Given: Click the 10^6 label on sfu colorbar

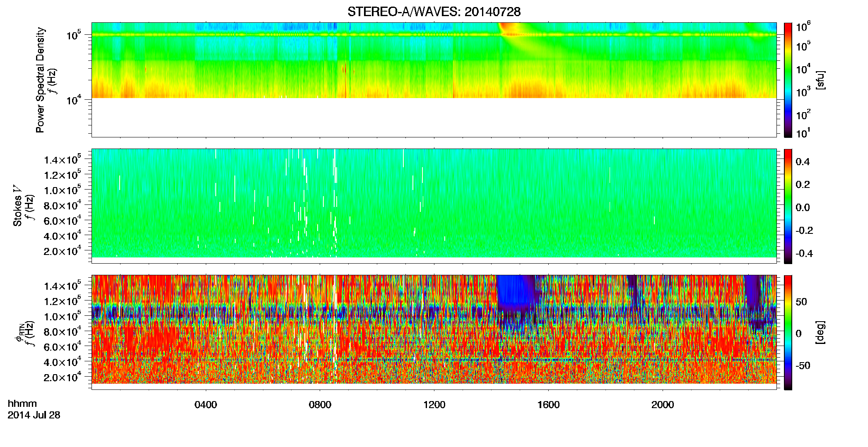Looking at the screenshot, I should point(803,27).
